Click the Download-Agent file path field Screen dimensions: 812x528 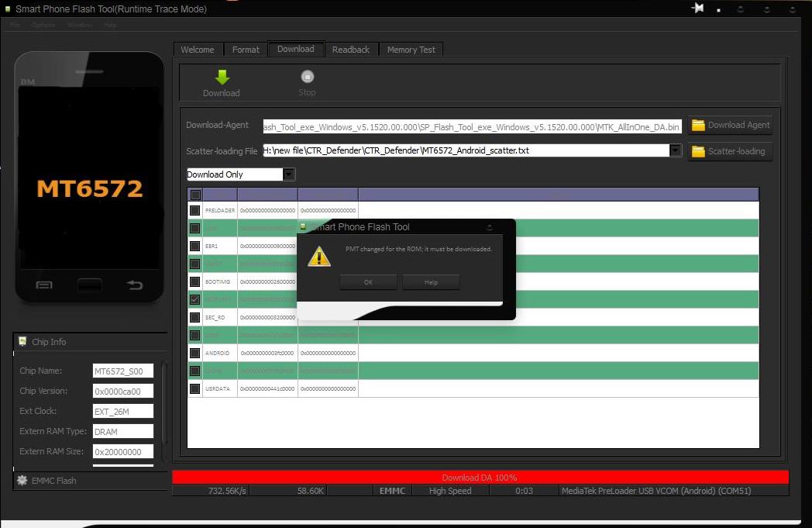click(472, 126)
